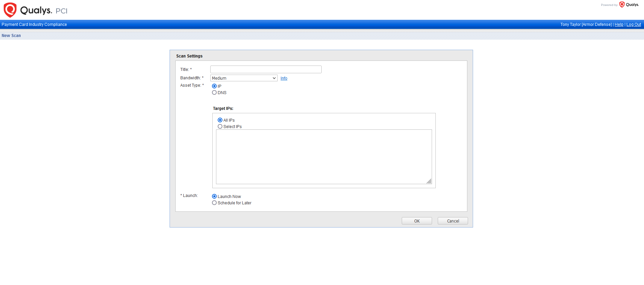The height and width of the screenshot is (285, 644).
Task: Select Launch Now option
Action: (214, 197)
